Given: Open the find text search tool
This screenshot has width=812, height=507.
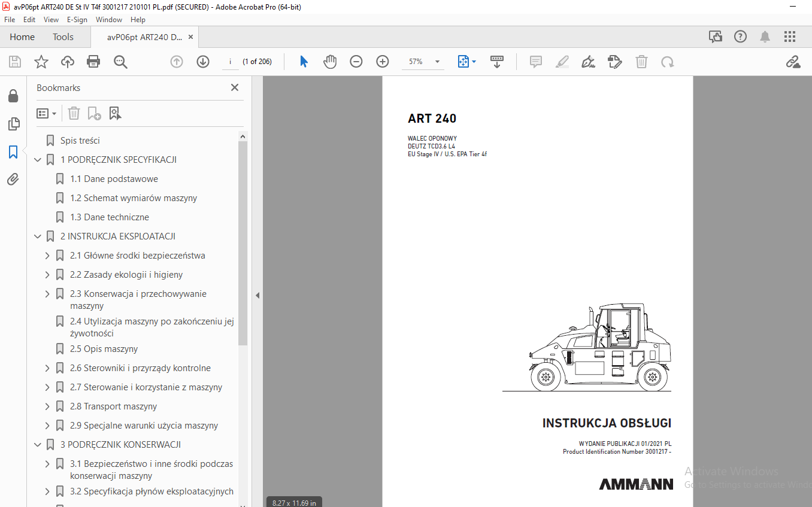Looking at the screenshot, I should click(120, 62).
